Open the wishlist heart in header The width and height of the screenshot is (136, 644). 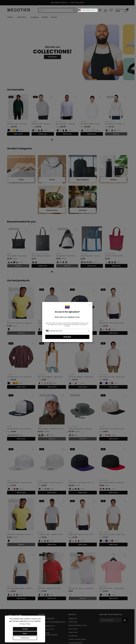click(111, 10)
